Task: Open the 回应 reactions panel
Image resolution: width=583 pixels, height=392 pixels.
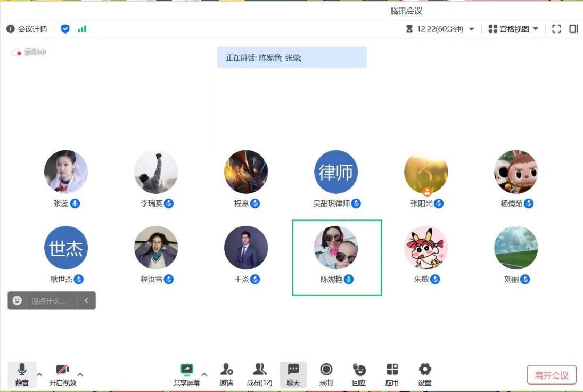Action: [x=359, y=373]
